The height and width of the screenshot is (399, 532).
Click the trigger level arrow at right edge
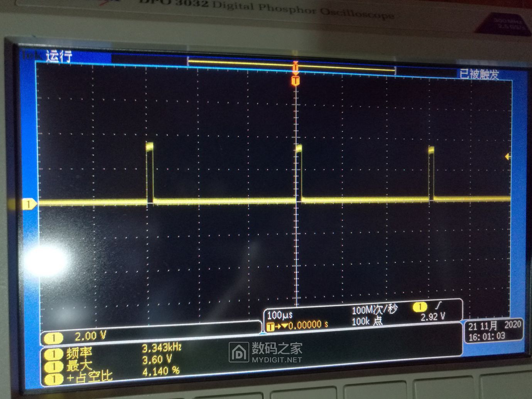(x=508, y=157)
